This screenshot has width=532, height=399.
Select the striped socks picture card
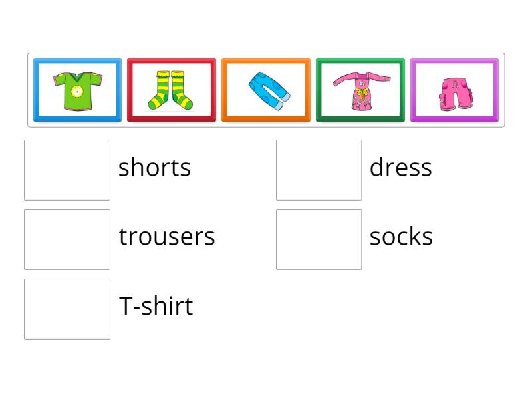pyautogui.click(x=172, y=90)
